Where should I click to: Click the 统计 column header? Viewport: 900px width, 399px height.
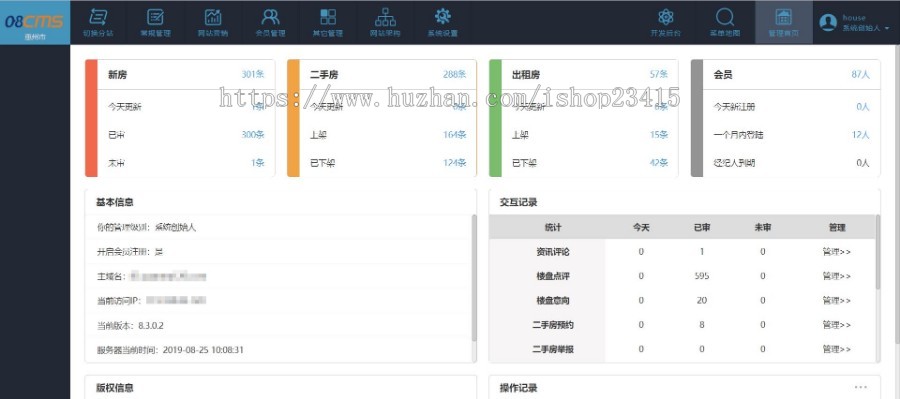click(553, 227)
